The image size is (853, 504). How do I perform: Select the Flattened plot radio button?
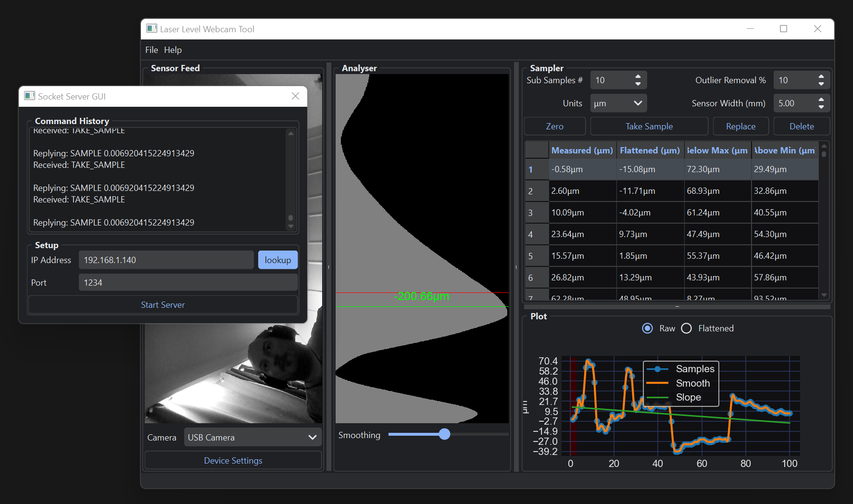tap(687, 328)
